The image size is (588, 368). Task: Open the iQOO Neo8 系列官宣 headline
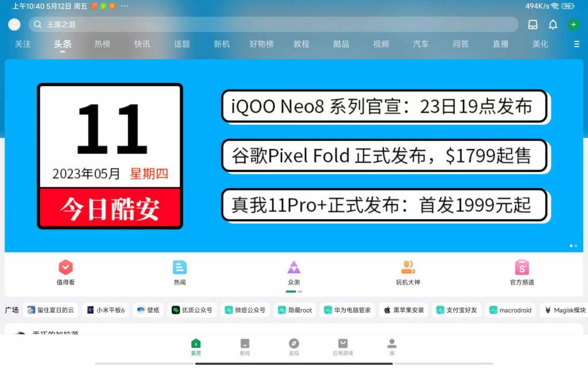[x=384, y=106]
